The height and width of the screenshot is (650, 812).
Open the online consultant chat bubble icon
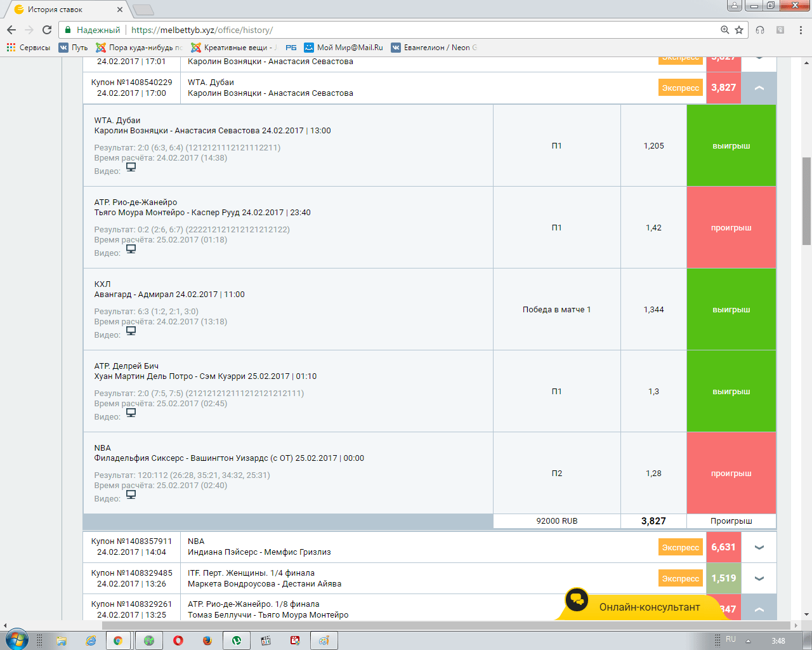click(577, 599)
